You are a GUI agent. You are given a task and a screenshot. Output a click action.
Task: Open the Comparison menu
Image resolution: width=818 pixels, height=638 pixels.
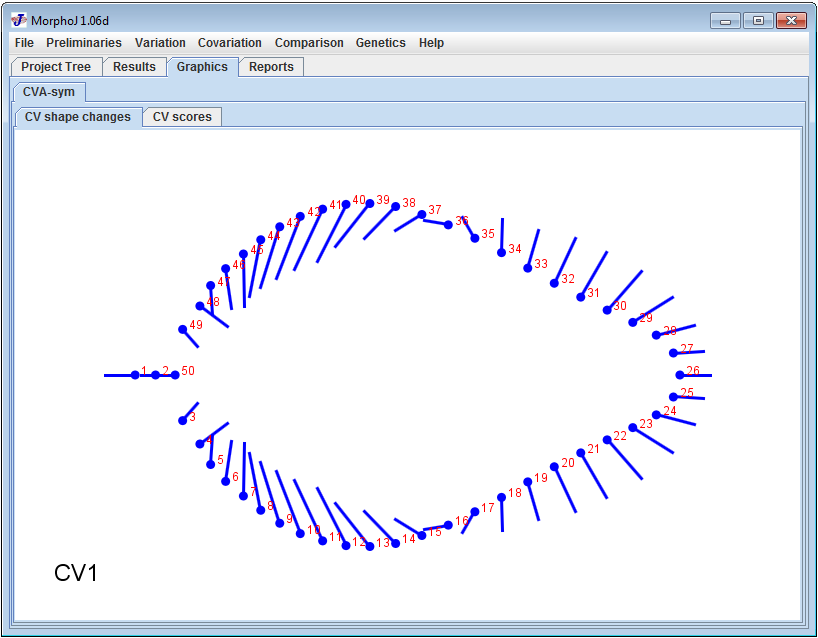(309, 43)
